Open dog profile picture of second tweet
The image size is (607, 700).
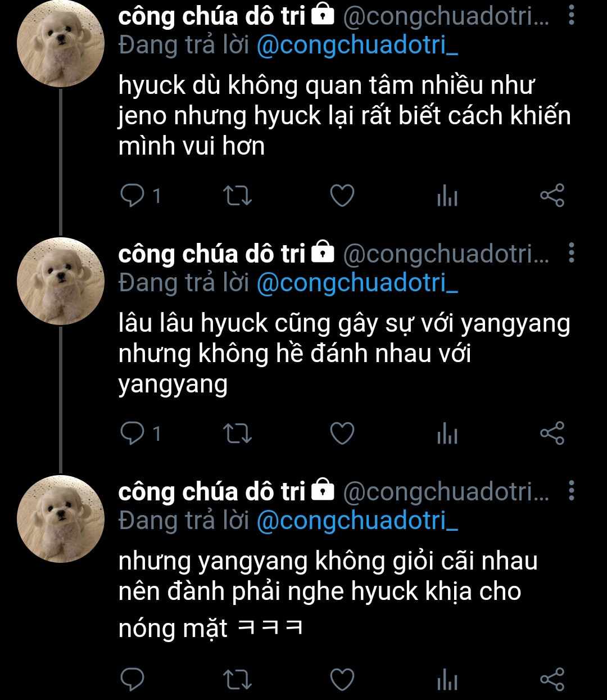[61, 282]
